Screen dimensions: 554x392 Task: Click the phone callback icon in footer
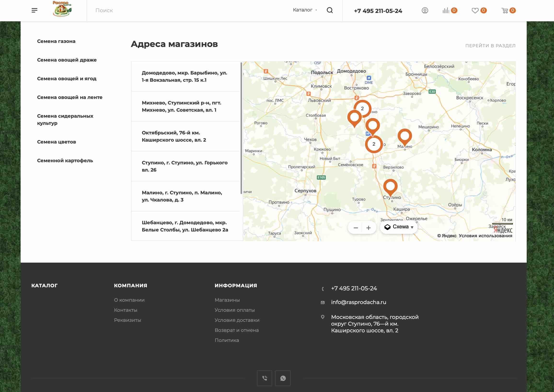pos(264,378)
